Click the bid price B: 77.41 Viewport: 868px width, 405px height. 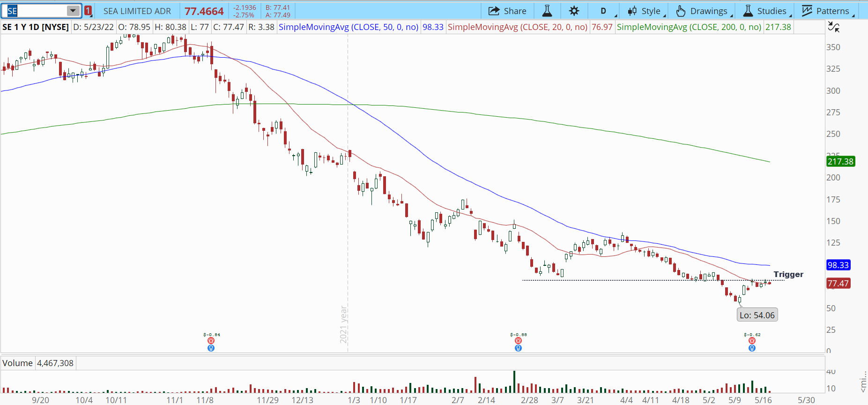coord(278,7)
